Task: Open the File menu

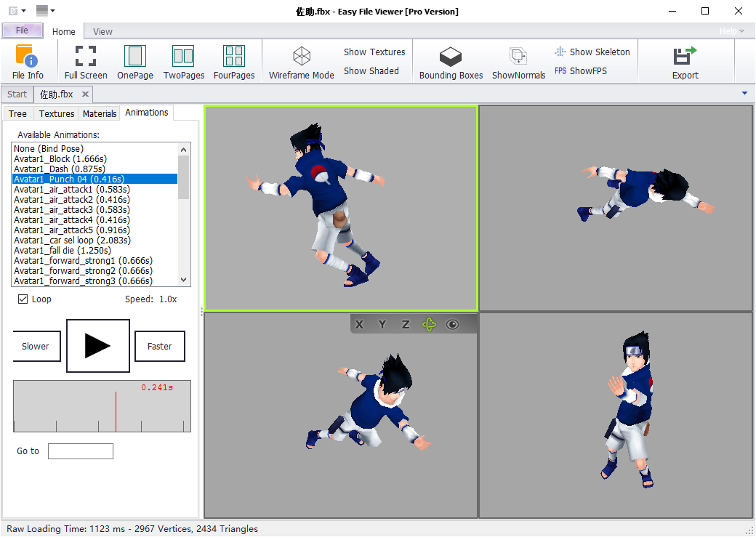Action: 23,31
